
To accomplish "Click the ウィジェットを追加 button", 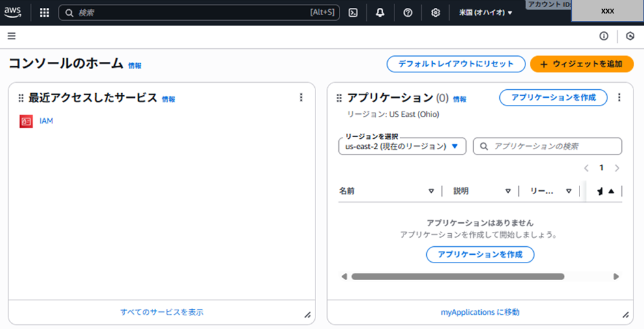I will 581,64.
